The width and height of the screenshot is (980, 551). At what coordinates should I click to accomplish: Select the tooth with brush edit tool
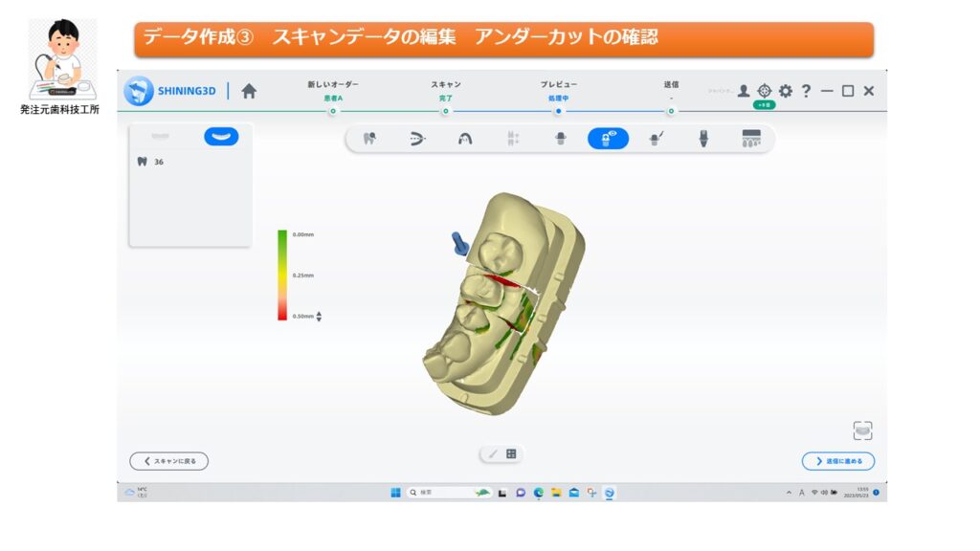(657, 139)
